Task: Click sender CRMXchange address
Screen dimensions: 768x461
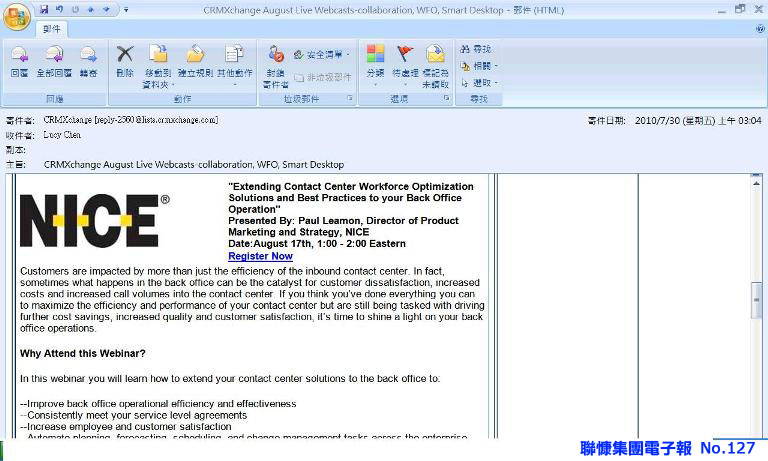Action: click(x=131, y=120)
